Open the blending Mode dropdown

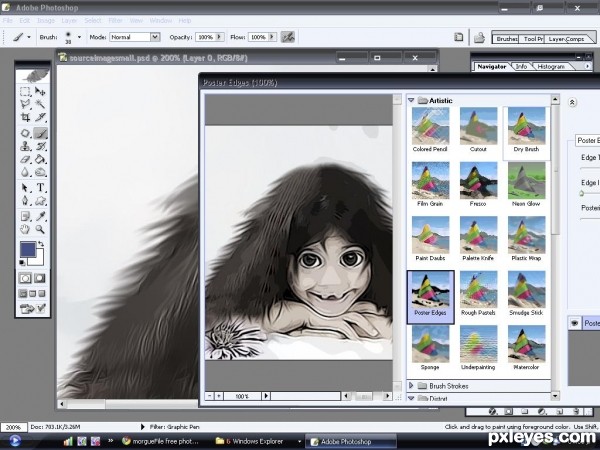155,37
